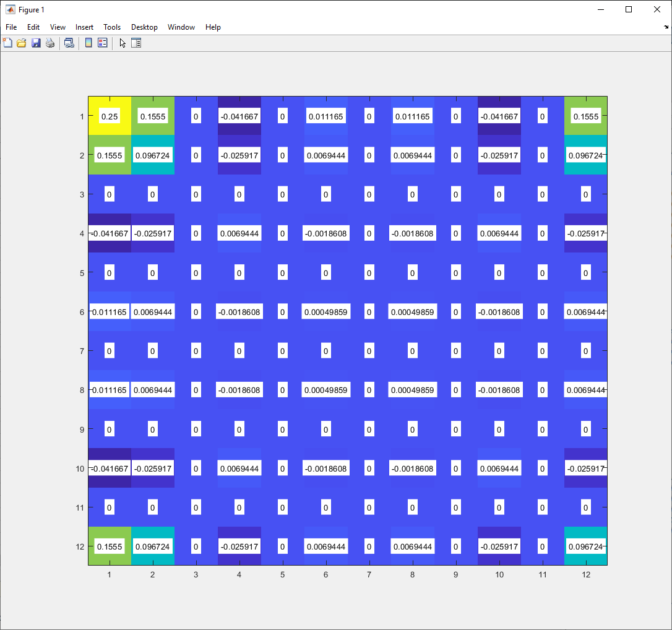Click 0.0069444 in row 4, column 4

coord(239,233)
